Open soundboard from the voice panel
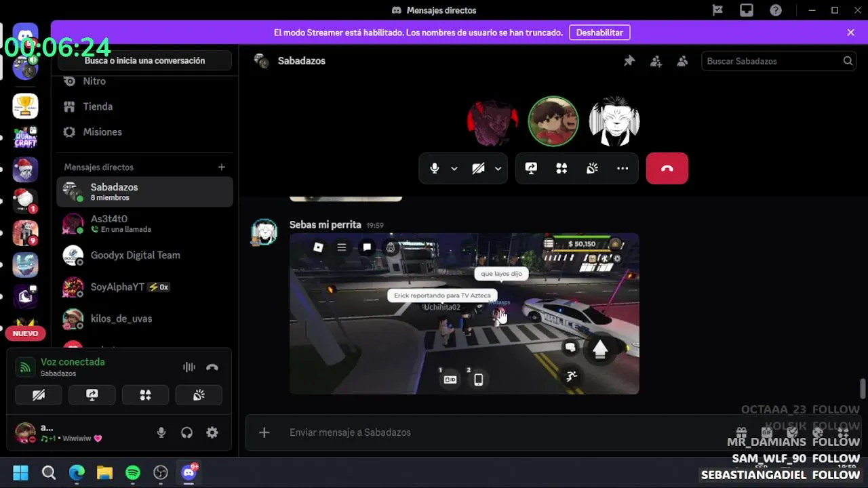This screenshot has height=488, width=868. 199,395
